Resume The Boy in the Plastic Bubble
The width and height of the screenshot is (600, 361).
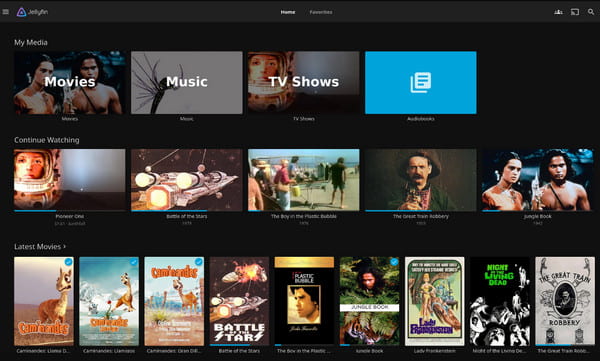(303, 180)
